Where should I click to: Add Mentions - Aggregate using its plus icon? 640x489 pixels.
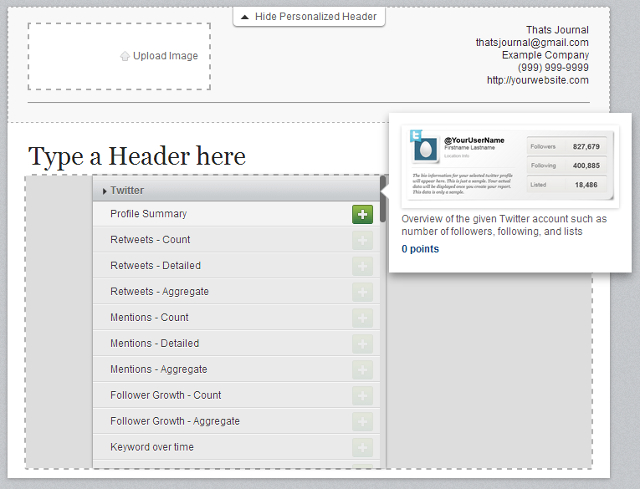click(x=362, y=370)
